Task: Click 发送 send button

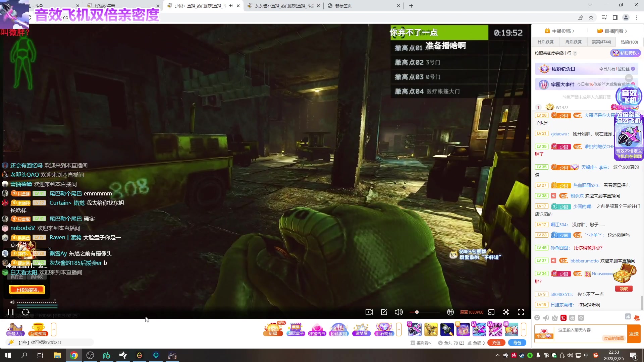Action: [x=634, y=334]
